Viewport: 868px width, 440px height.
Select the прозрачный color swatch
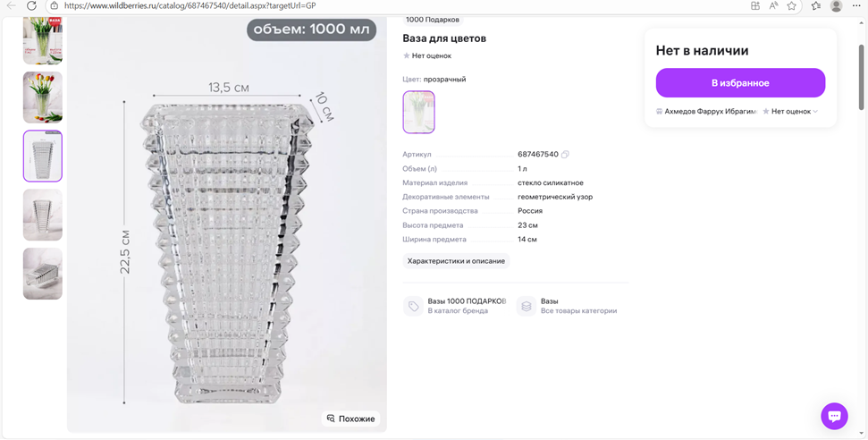point(418,112)
